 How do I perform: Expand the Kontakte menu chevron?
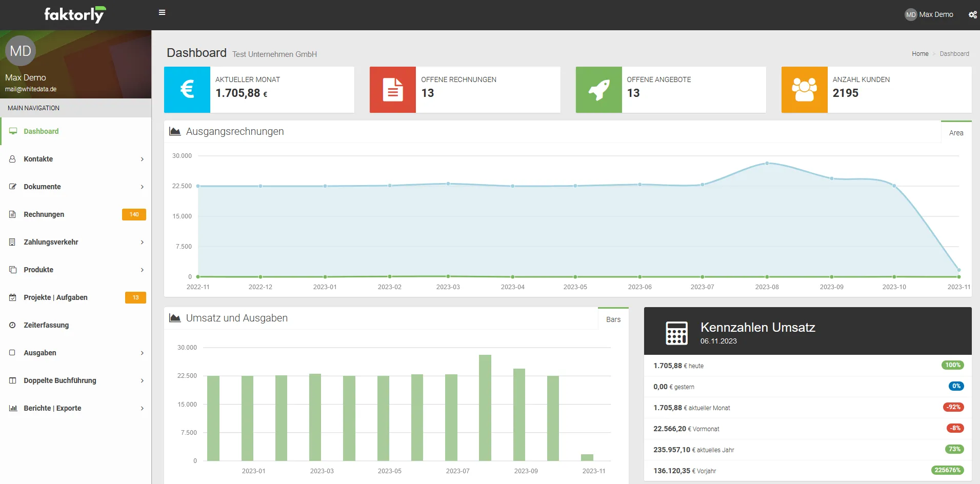(142, 159)
